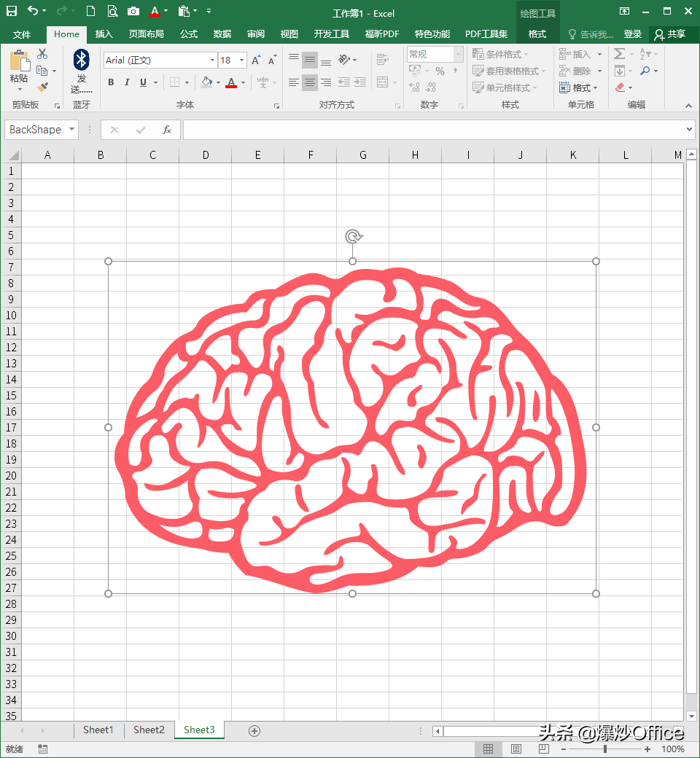Click the Undo arrow icon

pyautogui.click(x=32, y=10)
